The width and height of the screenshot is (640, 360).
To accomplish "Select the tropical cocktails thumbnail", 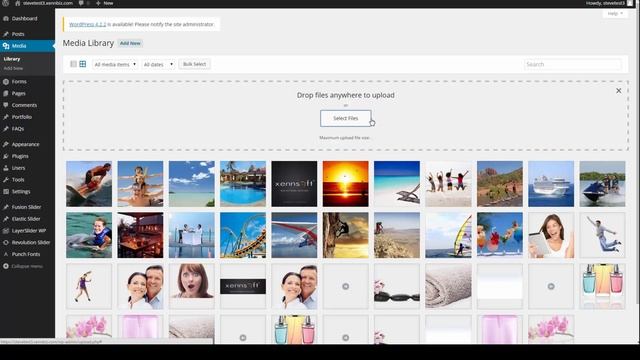I will [500, 235].
